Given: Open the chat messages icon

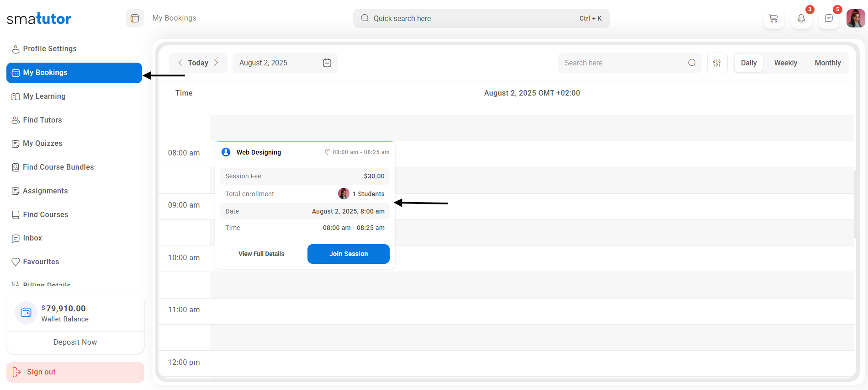Looking at the screenshot, I should [829, 19].
